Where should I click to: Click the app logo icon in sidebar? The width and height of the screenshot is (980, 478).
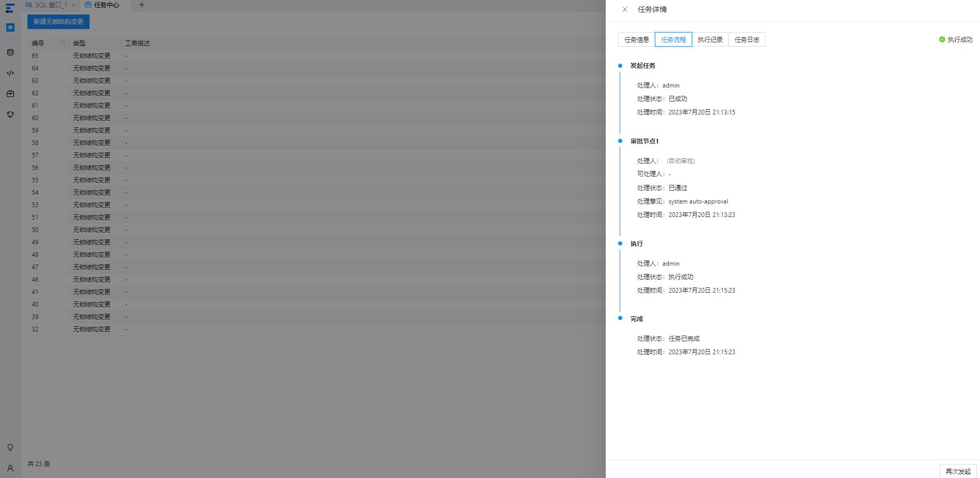click(x=10, y=8)
